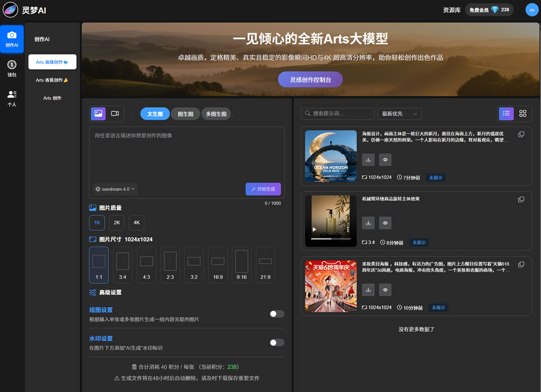Click the prompt search input field
Image resolution: width=541 pixels, height=392 pixels.
[x=342, y=113]
